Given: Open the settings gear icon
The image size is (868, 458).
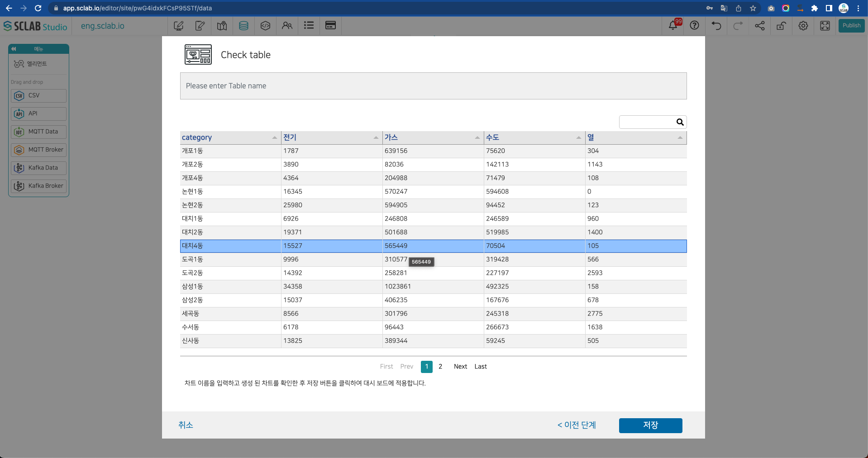Looking at the screenshot, I should (x=803, y=26).
